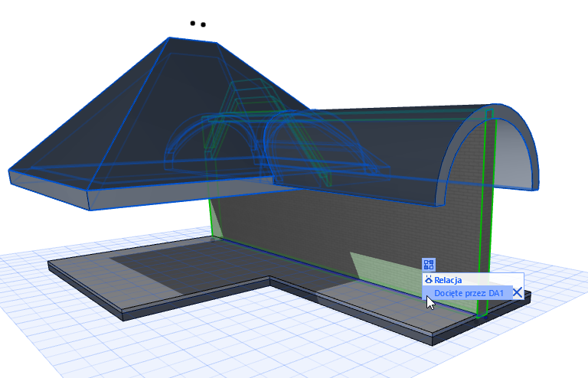Remove the trim relation using the X icon
This screenshot has width=588, height=378.
(x=518, y=292)
